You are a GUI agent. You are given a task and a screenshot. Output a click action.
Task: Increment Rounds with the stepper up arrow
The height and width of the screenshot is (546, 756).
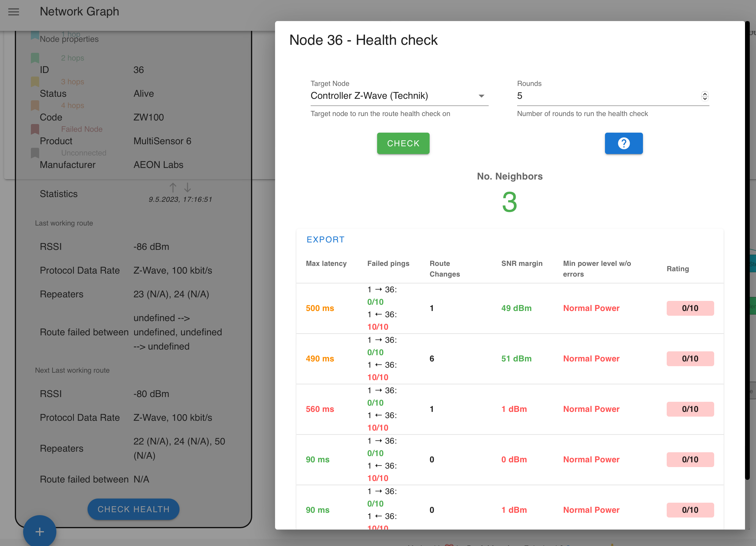[x=705, y=94]
